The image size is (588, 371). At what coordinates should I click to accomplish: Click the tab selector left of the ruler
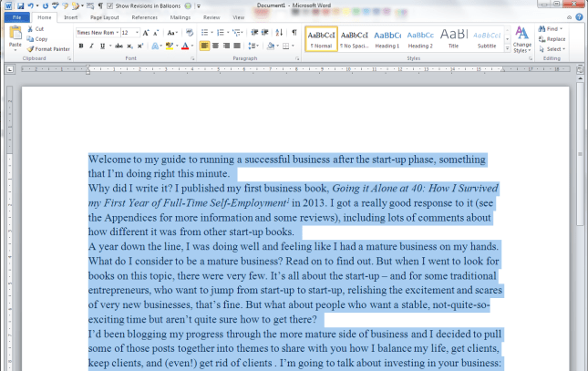click(10, 69)
